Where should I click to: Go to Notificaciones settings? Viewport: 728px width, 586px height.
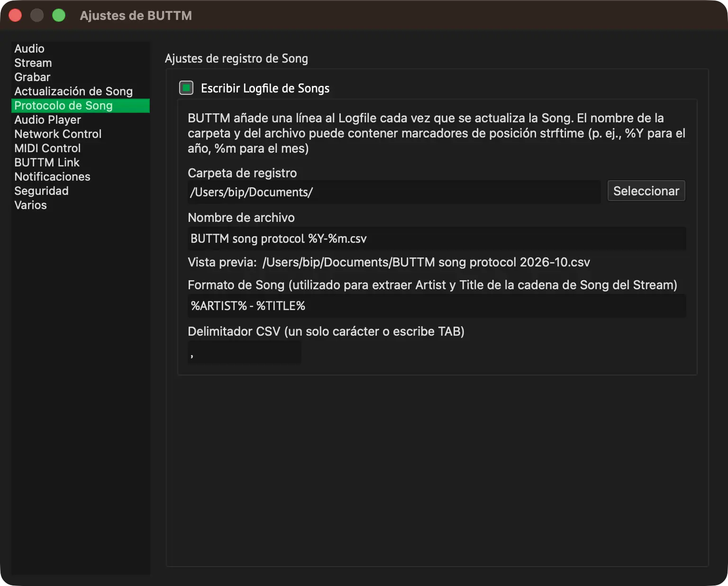point(81,177)
